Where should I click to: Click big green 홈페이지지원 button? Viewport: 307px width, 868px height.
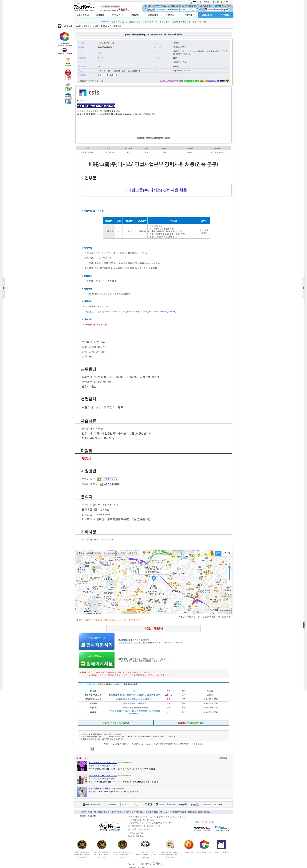pyautogui.click(x=97, y=660)
